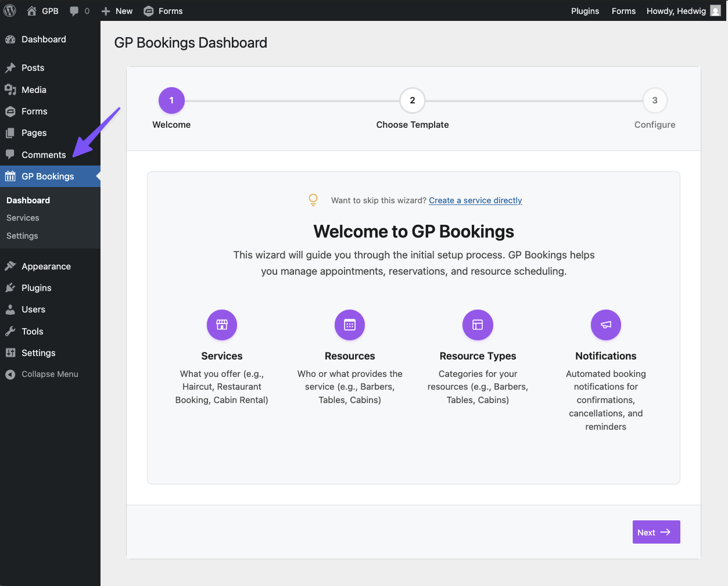Open the Forms menu next to New
Screen dimensions: 728x586
[163, 11]
